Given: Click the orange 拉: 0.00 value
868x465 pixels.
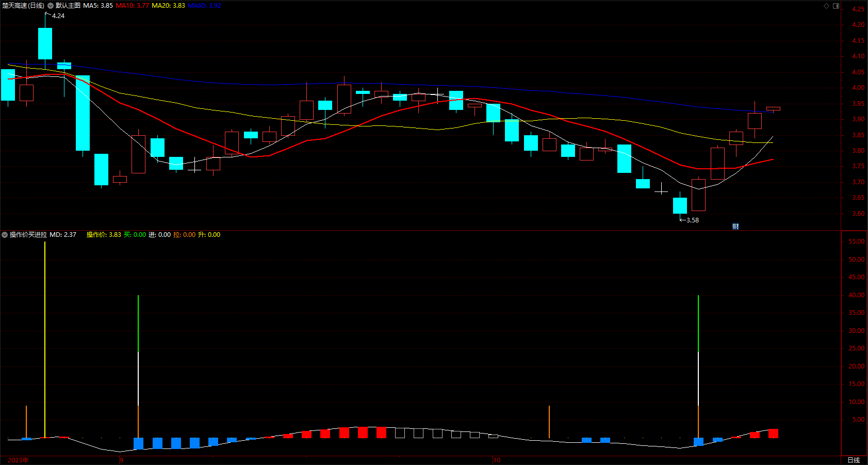Looking at the screenshot, I should [x=184, y=235].
